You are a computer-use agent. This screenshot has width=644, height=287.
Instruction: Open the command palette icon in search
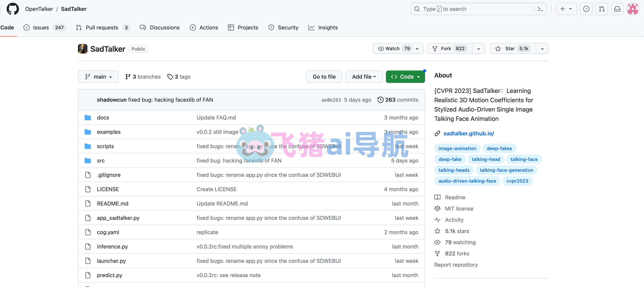point(540,9)
